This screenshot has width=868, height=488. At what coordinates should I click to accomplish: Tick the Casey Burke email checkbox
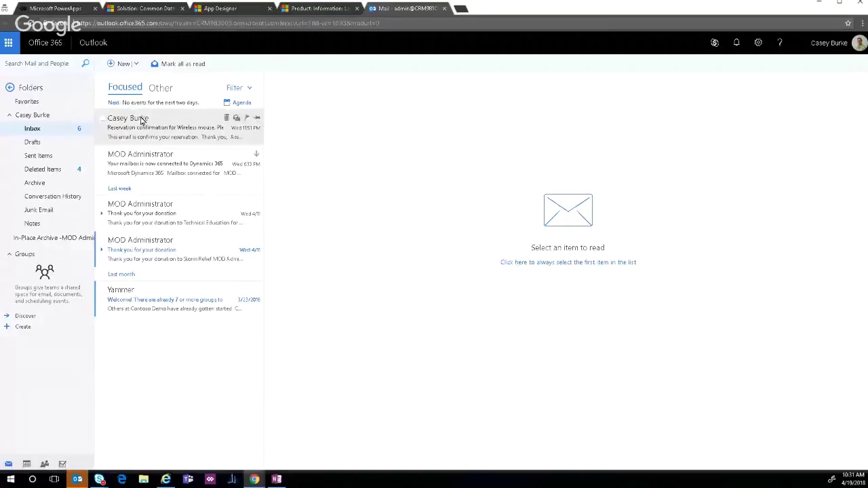102,119
